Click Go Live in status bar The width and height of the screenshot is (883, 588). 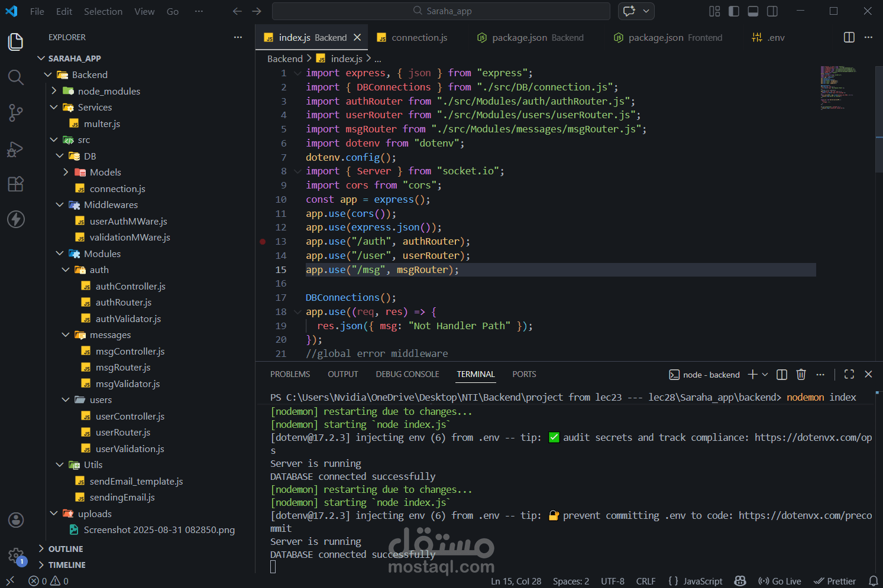[780, 581]
